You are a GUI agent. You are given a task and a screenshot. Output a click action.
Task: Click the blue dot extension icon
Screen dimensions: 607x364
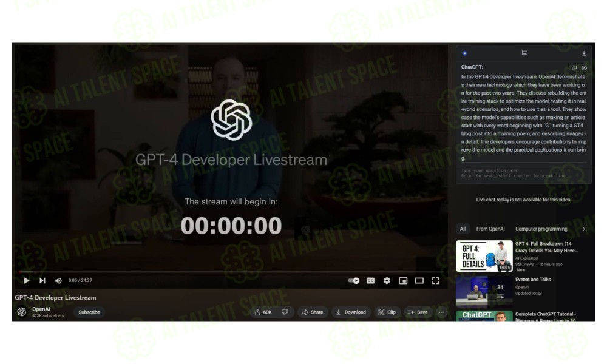pyautogui.click(x=464, y=53)
